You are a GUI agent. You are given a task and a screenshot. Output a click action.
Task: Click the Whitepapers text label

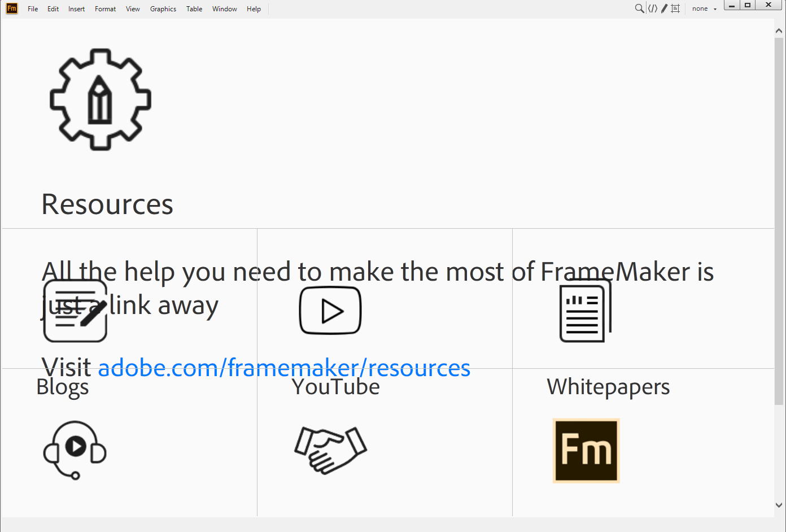click(x=608, y=387)
